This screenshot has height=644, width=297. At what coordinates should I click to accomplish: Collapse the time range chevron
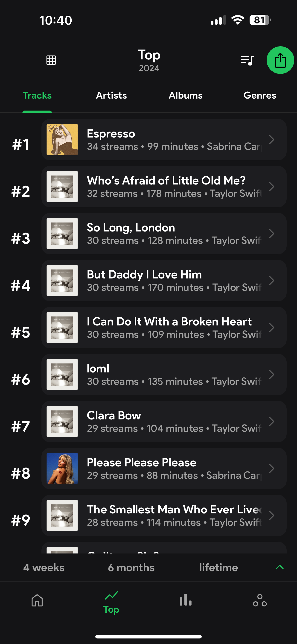point(280,567)
